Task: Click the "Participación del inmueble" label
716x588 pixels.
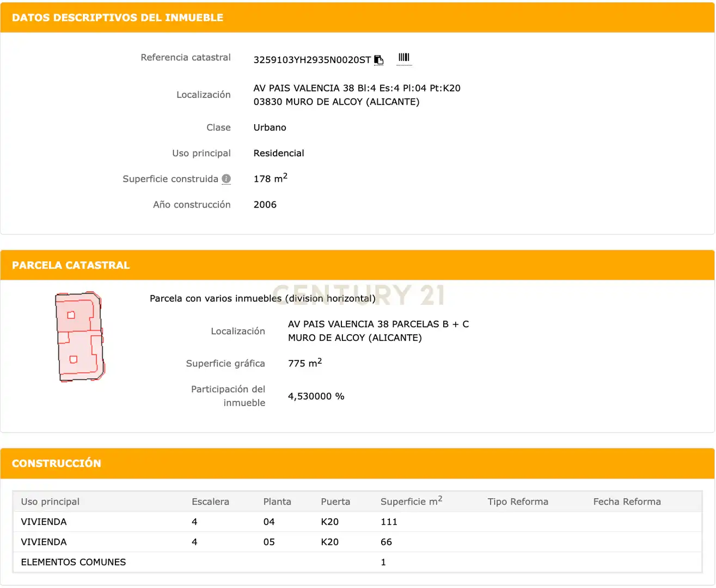Action: click(228, 396)
